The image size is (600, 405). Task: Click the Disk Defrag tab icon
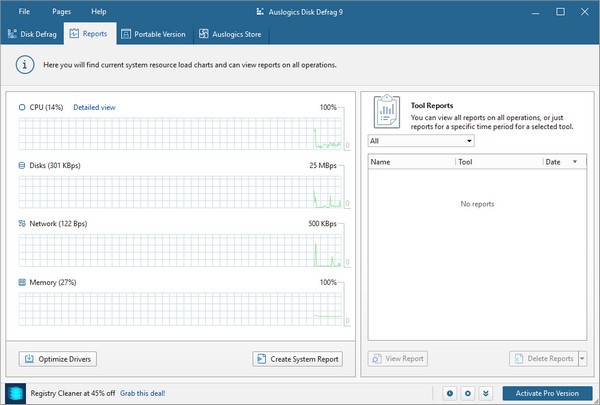[x=12, y=34]
